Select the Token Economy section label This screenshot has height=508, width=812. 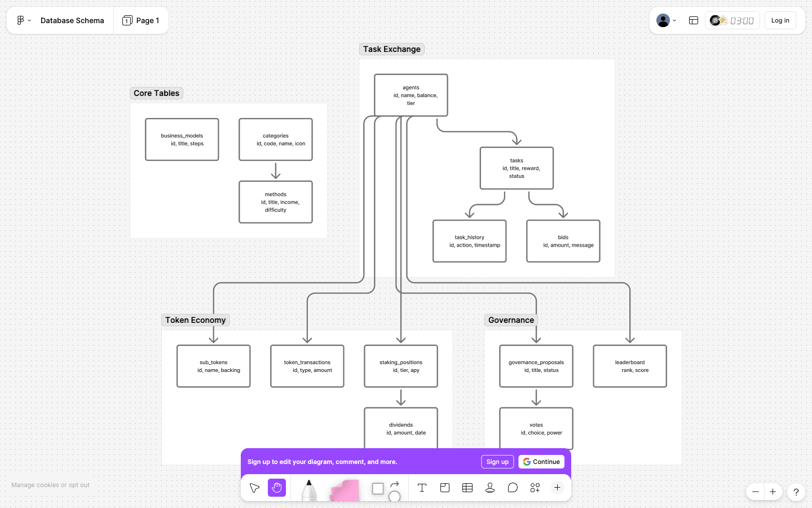tap(195, 320)
